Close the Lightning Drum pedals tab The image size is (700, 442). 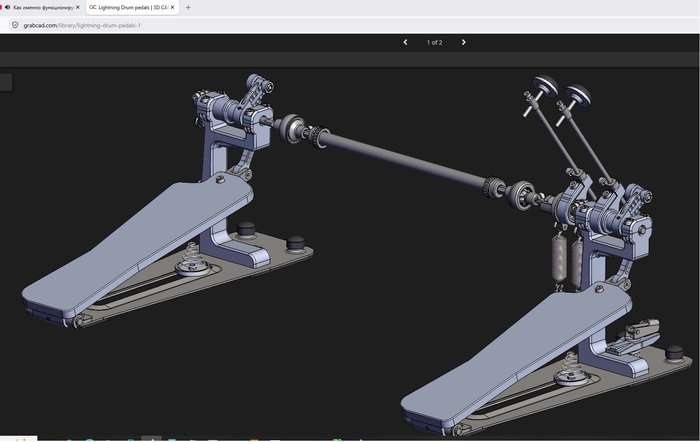click(172, 8)
